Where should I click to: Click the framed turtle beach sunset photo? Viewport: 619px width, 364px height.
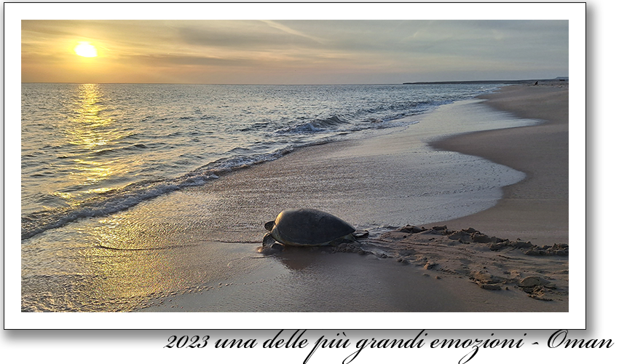click(x=295, y=166)
